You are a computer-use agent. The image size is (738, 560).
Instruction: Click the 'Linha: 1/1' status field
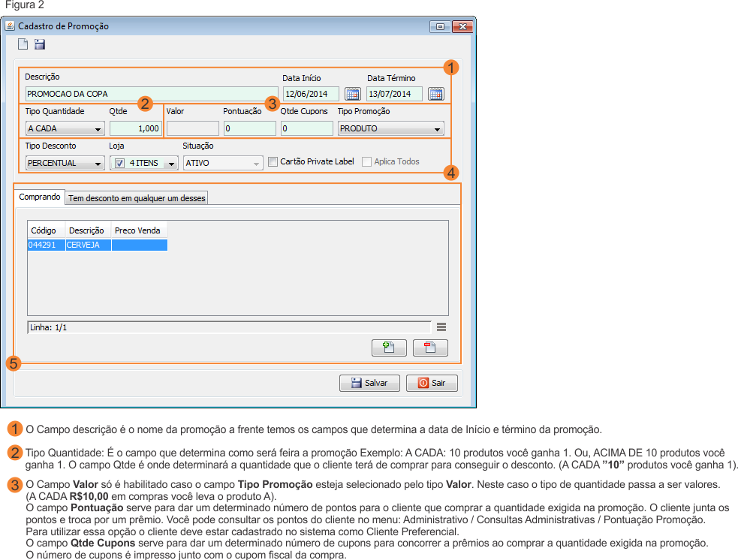click(229, 327)
